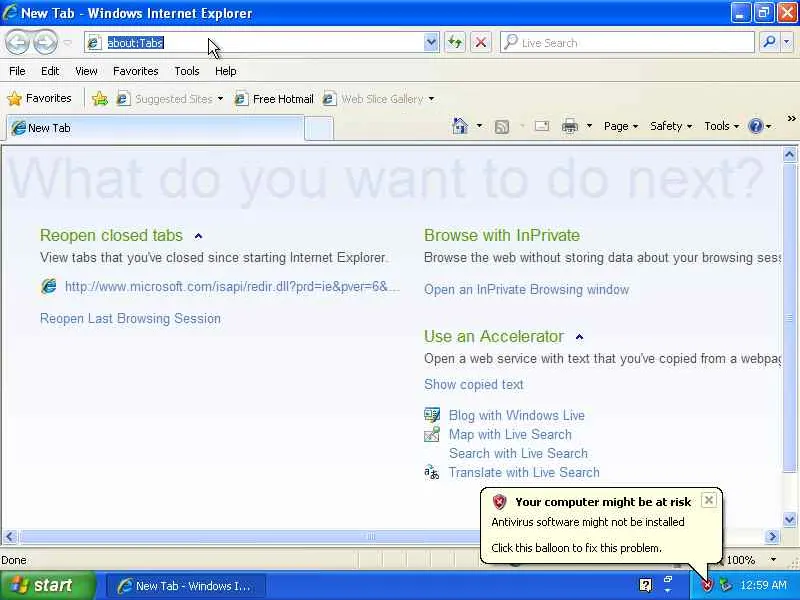
Task: Close the security warning balloon
Action: pos(709,501)
